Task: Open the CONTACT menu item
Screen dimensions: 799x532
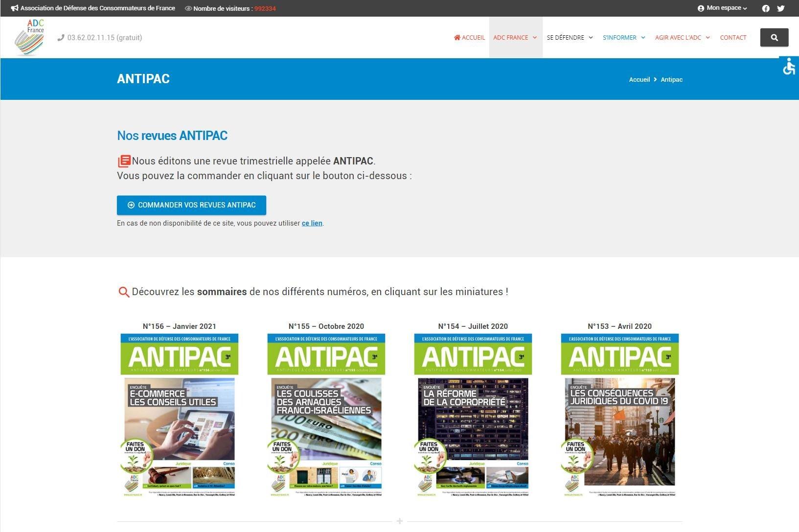Action: pos(733,38)
